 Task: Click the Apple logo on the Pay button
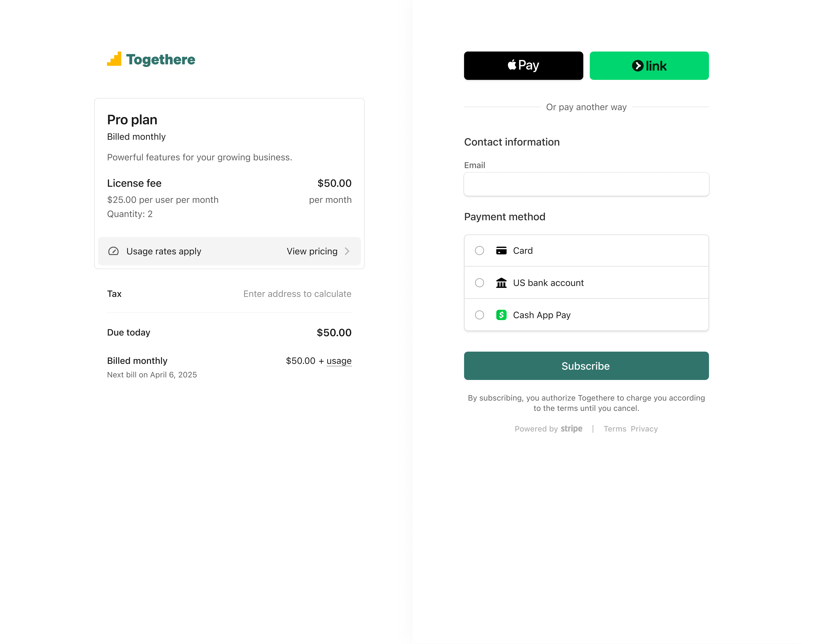click(x=512, y=65)
